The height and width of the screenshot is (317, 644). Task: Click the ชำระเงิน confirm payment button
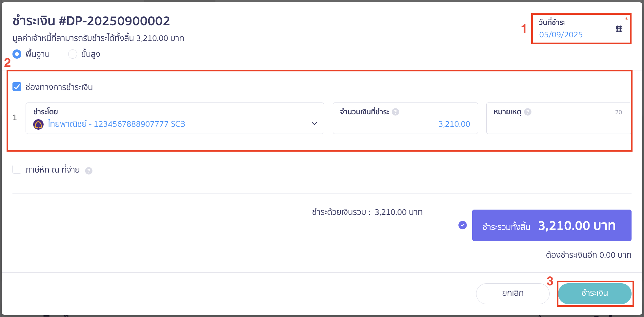click(x=595, y=294)
